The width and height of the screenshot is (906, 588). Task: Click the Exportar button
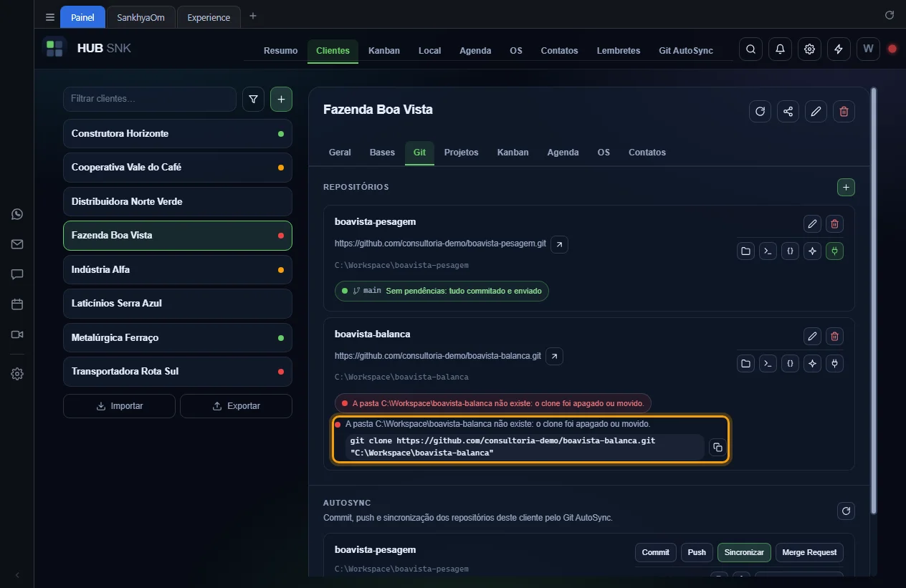236,406
